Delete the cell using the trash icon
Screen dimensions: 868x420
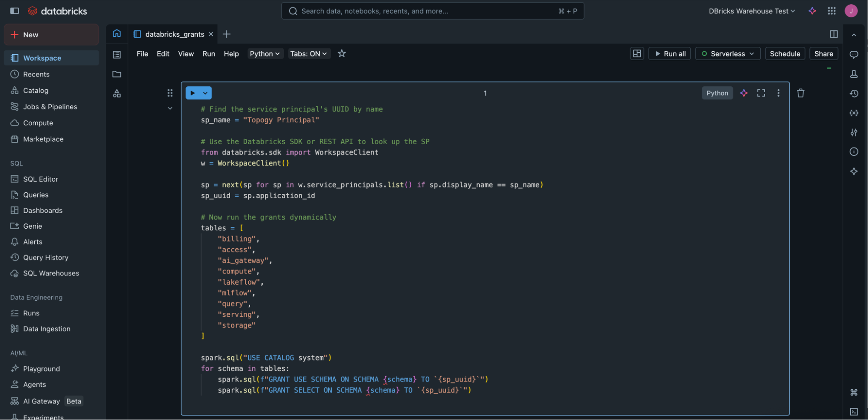tap(801, 93)
